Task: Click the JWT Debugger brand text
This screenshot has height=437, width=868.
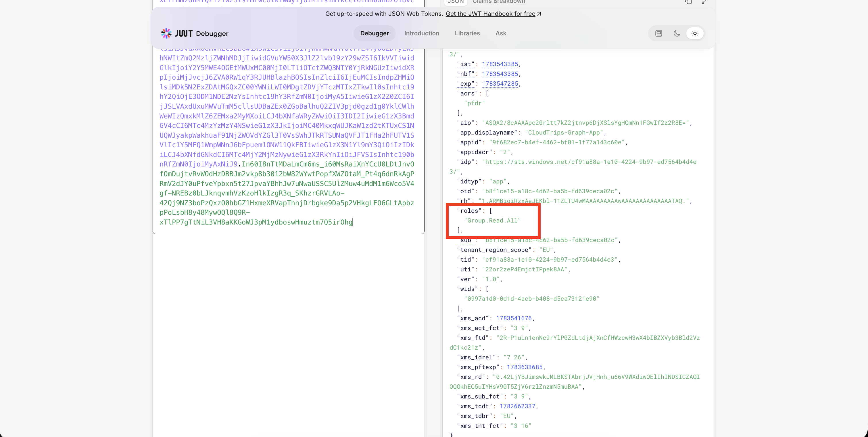Action: pos(201,33)
